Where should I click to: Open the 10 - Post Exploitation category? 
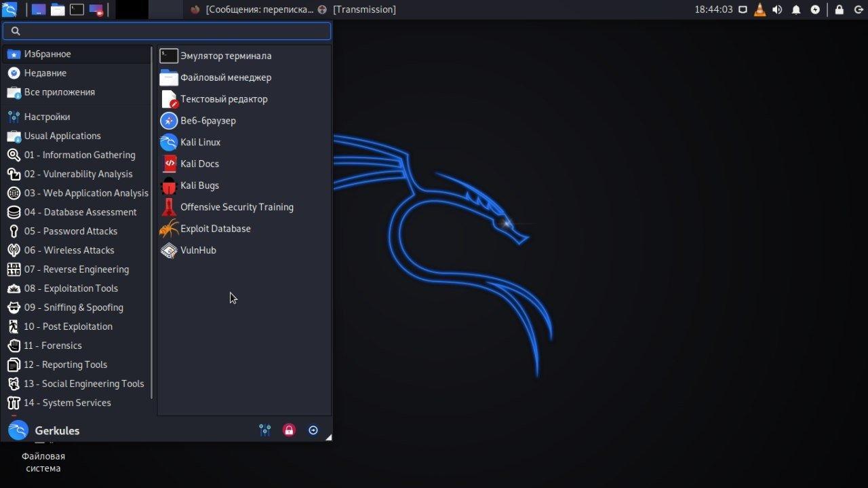click(x=77, y=326)
